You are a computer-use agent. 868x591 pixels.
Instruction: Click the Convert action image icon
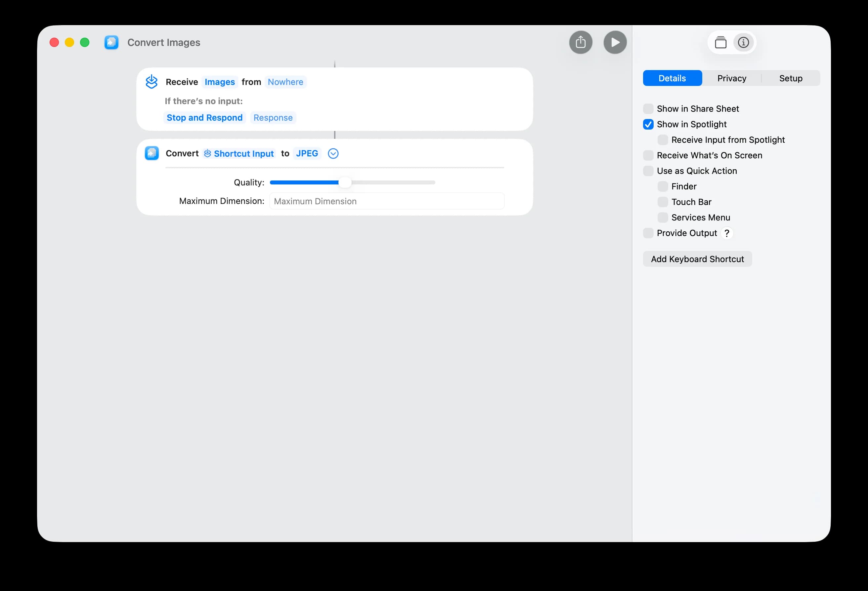[x=152, y=153]
